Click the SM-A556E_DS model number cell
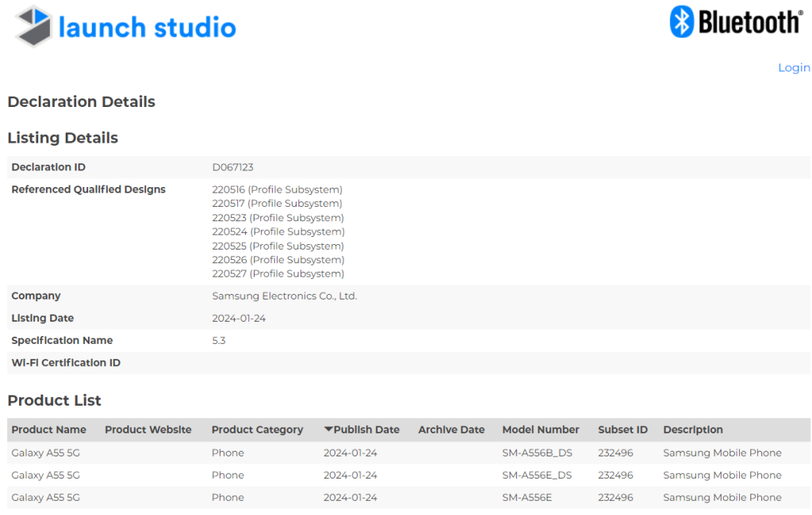Viewport: 812px width, 515px height. point(537,475)
